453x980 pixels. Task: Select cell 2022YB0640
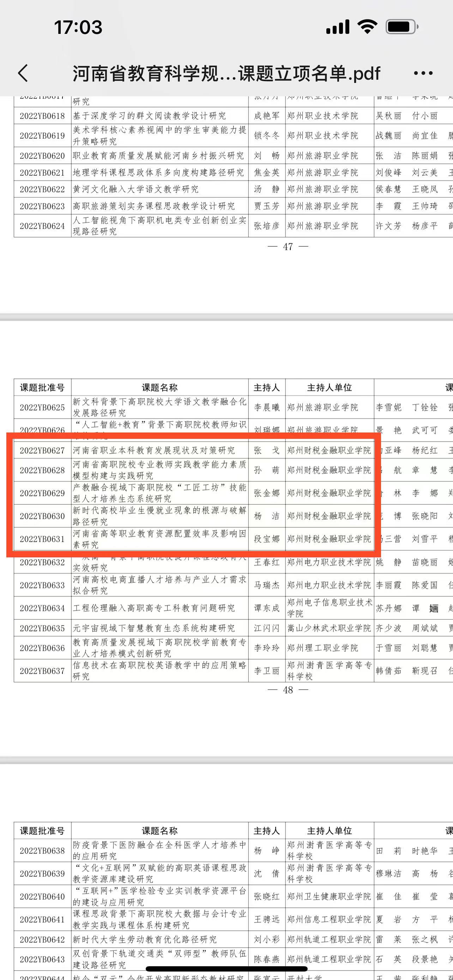pyautogui.click(x=42, y=897)
